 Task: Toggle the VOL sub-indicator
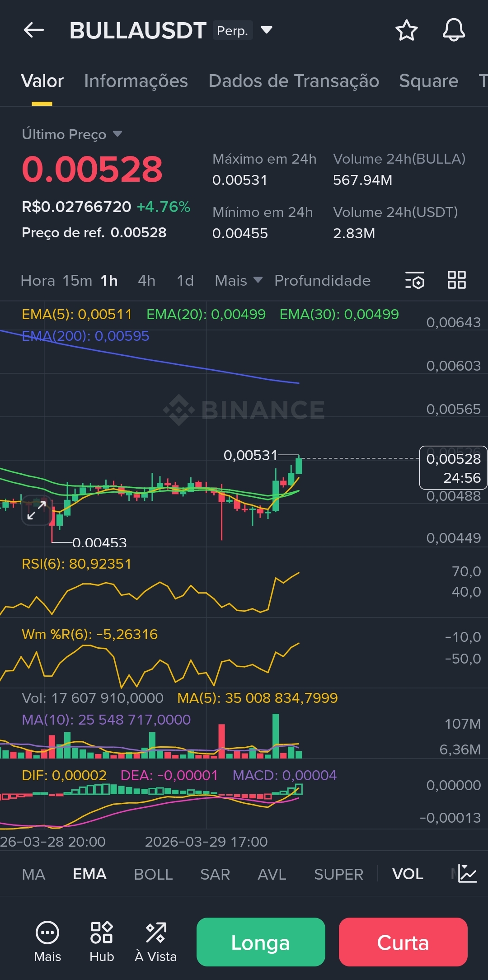pyautogui.click(x=408, y=874)
